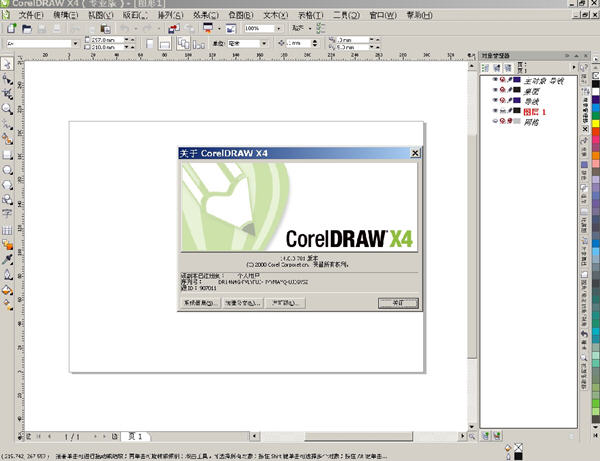600x461 pixels.
Task: Select the Text tool
Action: (7, 213)
